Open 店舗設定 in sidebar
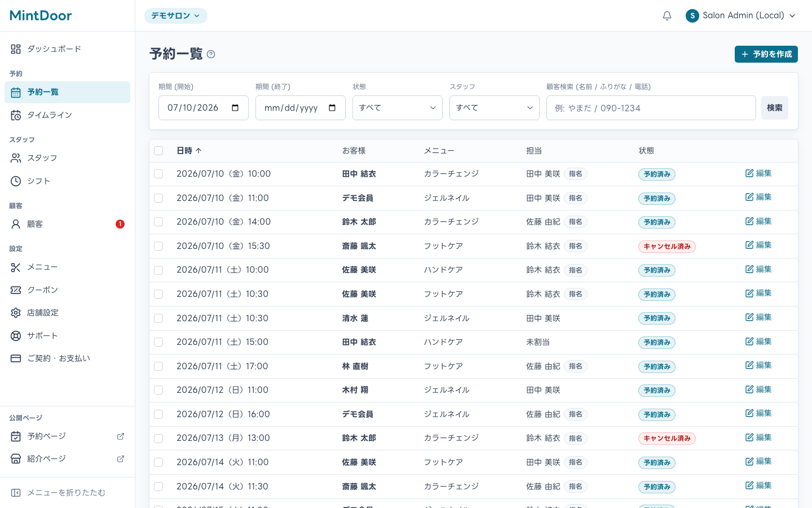Image resolution: width=812 pixels, height=508 pixels. click(x=67, y=313)
